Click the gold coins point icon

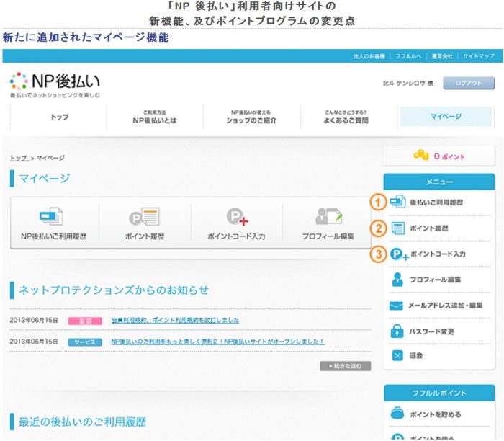point(421,156)
